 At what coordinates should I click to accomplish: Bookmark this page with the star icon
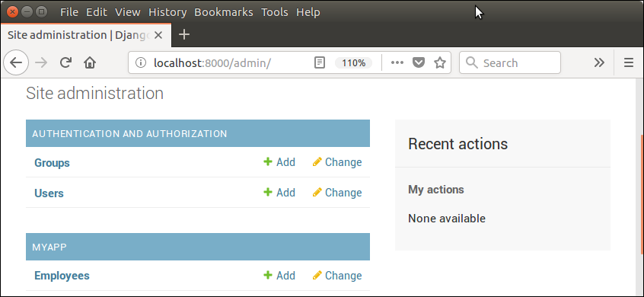(440, 63)
